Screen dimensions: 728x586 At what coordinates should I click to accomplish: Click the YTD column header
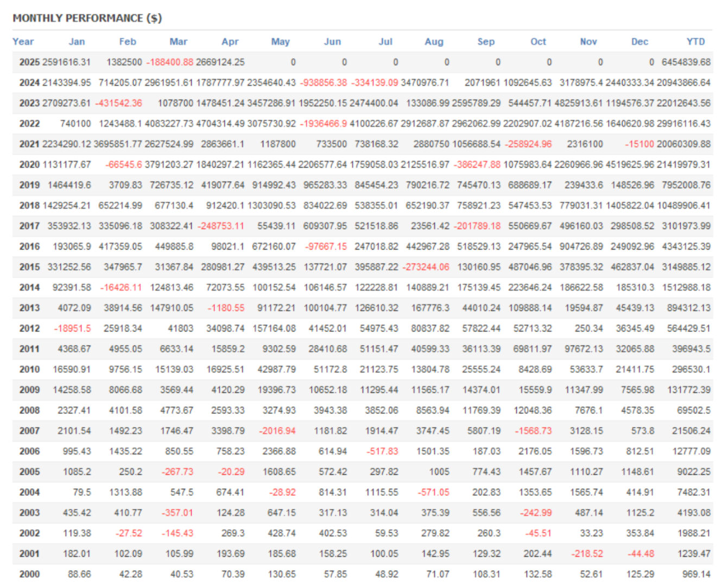695,41
